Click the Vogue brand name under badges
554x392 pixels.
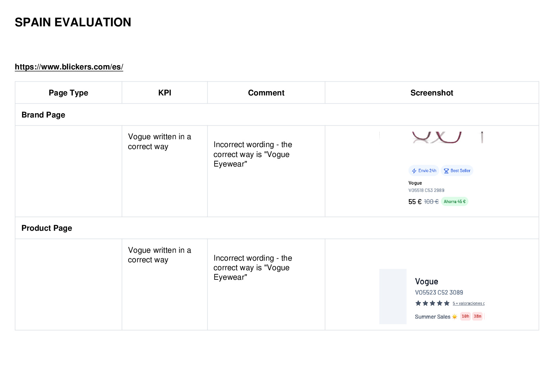415,183
